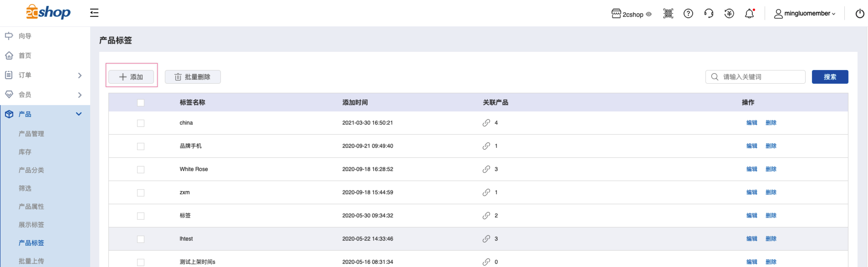
Task: Check the 品牌手机 row checkbox
Action: click(141, 146)
